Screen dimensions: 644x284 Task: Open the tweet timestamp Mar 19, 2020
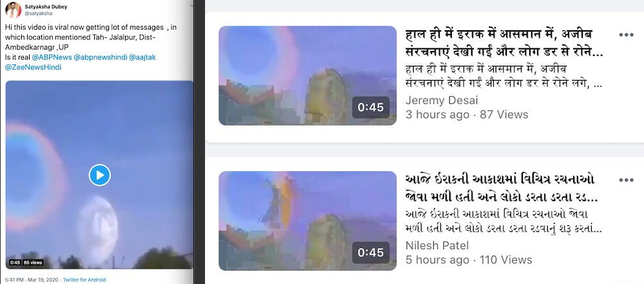pyautogui.click(x=31, y=280)
